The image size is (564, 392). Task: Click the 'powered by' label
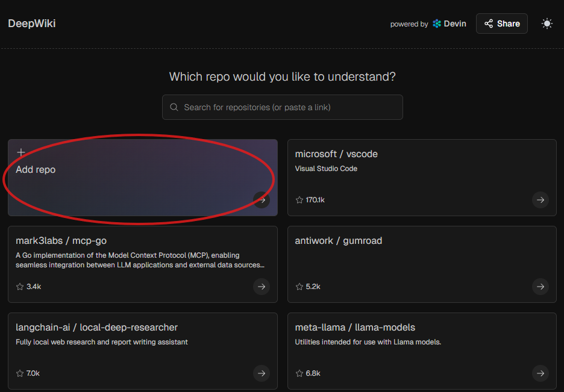[409, 24]
